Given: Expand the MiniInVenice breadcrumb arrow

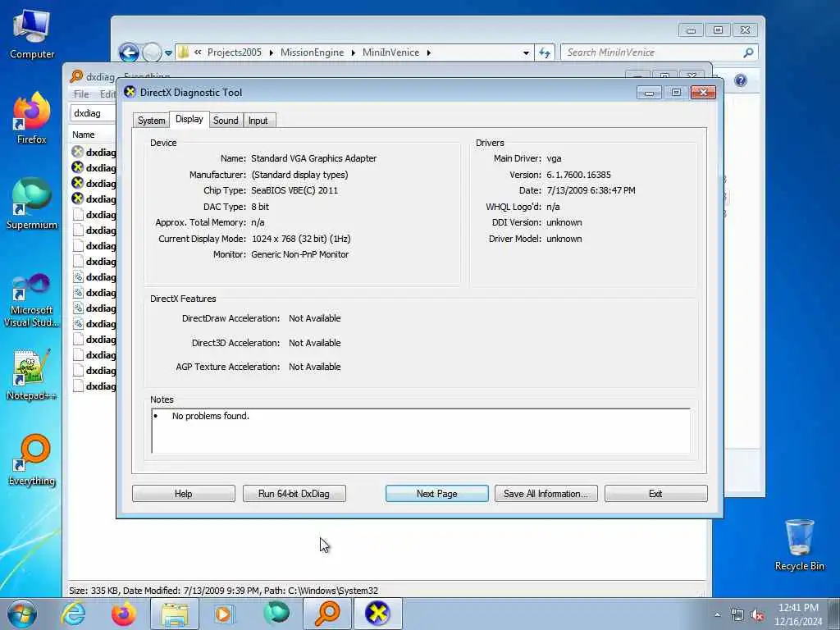Looking at the screenshot, I should pyautogui.click(x=428, y=52).
